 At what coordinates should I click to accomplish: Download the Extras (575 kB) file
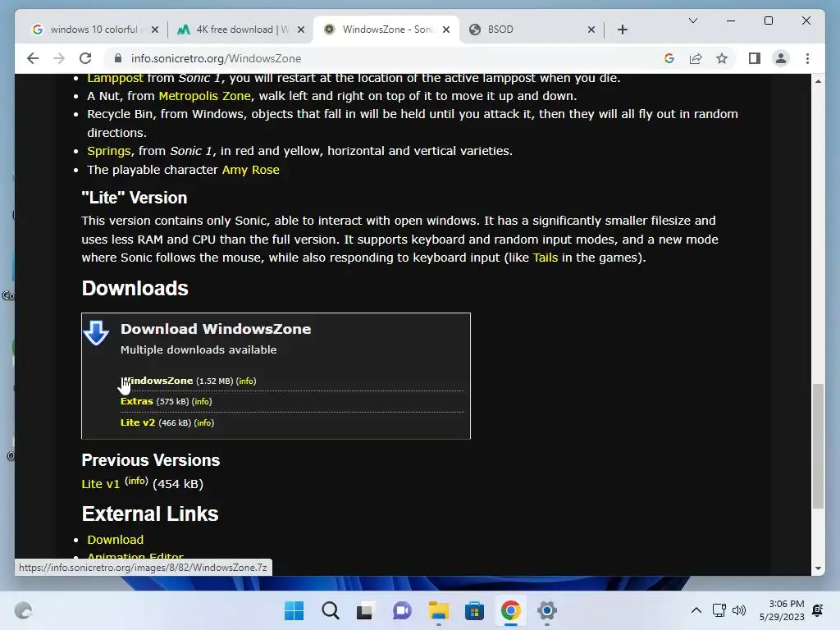coord(137,401)
